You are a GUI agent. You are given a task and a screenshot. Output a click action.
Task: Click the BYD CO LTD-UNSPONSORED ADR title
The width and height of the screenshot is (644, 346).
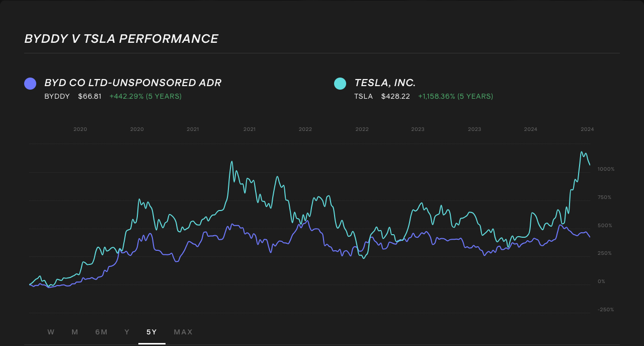tap(133, 83)
